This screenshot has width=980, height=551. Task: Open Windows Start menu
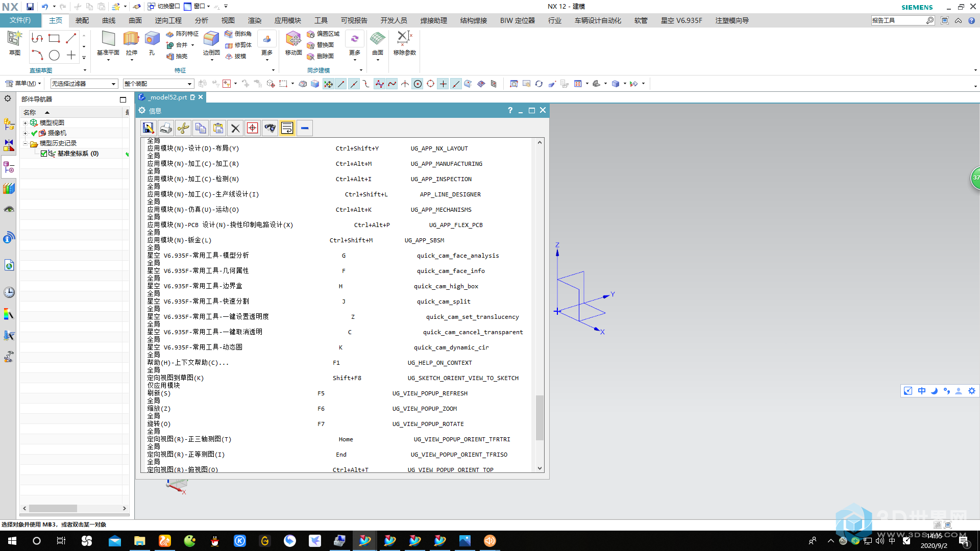click(x=12, y=541)
